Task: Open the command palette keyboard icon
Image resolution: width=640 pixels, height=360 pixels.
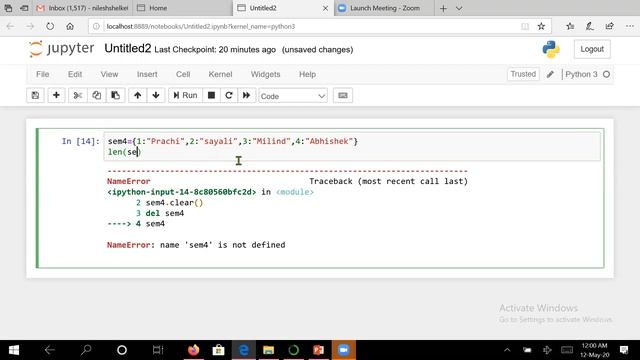Action: click(x=343, y=96)
